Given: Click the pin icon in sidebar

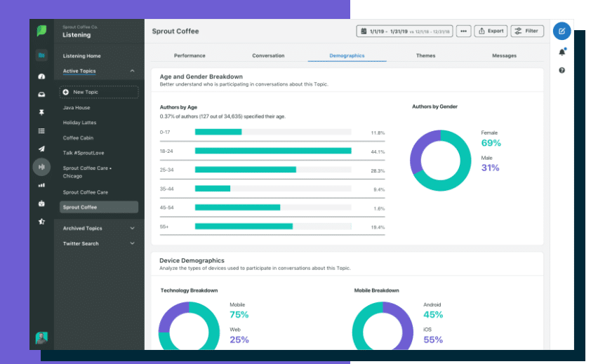Looking at the screenshot, I should coord(41,112).
